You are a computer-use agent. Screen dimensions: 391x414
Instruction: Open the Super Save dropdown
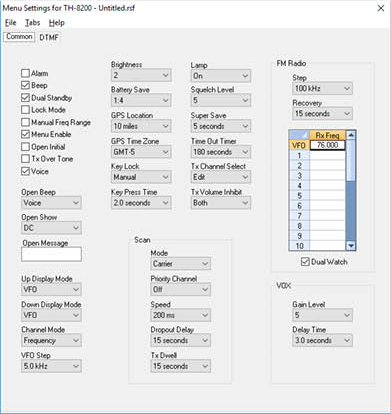click(221, 126)
